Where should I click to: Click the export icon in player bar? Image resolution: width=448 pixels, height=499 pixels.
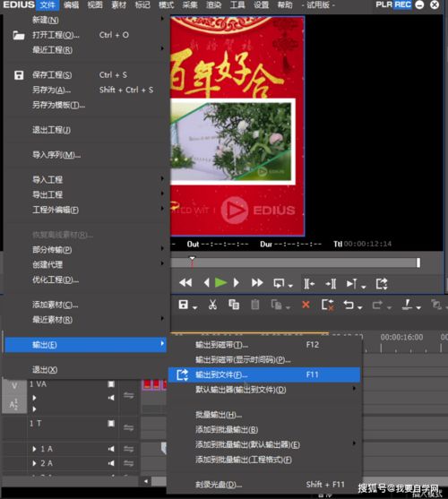[382, 284]
